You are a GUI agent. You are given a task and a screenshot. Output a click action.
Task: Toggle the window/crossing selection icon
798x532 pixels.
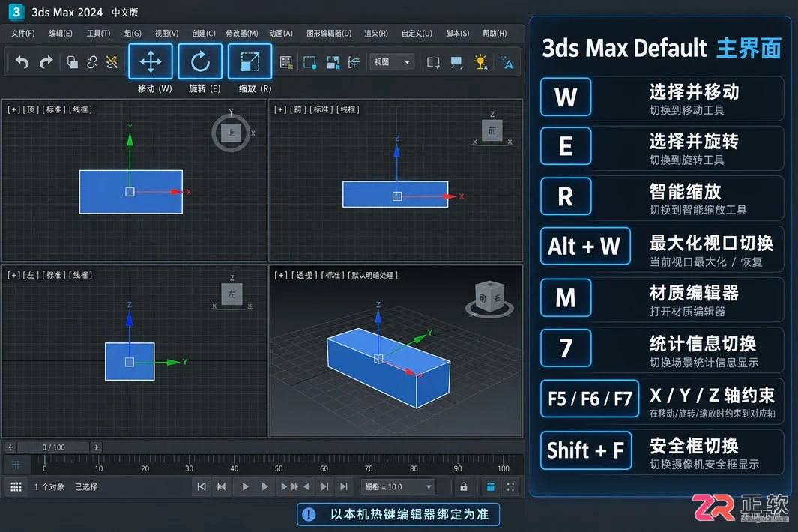tap(333, 63)
